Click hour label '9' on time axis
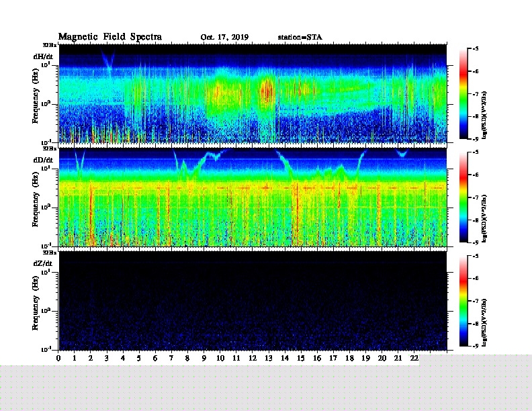The height and width of the screenshot is (411, 532). [x=204, y=358]
